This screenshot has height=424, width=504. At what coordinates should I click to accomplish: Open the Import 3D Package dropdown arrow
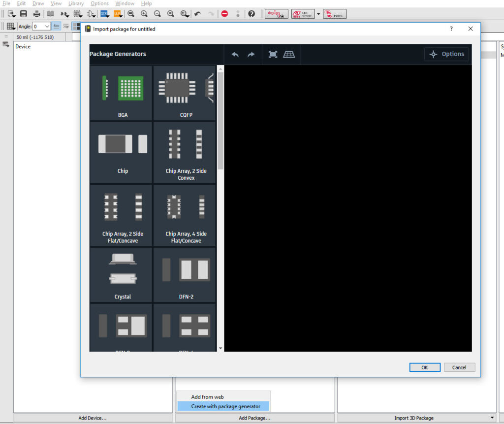point(492,418)
